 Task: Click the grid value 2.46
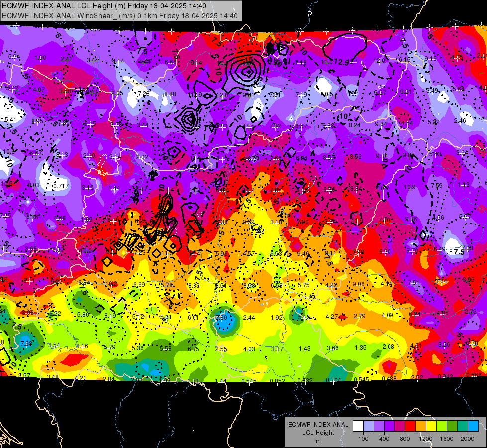click(460, 121)
